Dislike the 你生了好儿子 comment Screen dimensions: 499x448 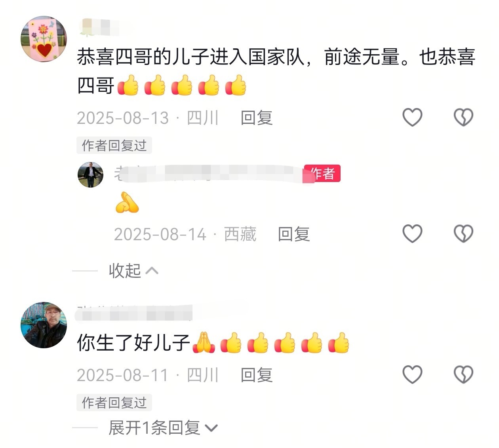[463, 374]
